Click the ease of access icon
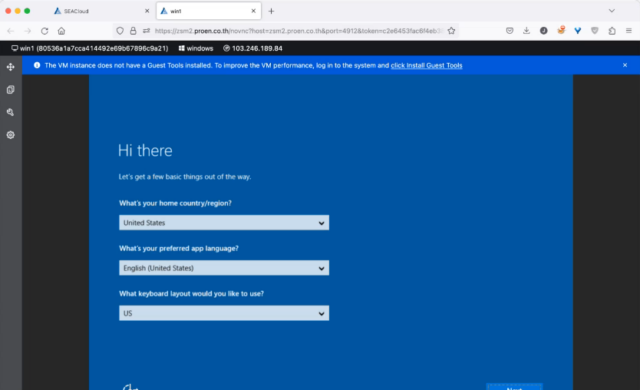Screen dimensions: 640x390 click(130, 387)
